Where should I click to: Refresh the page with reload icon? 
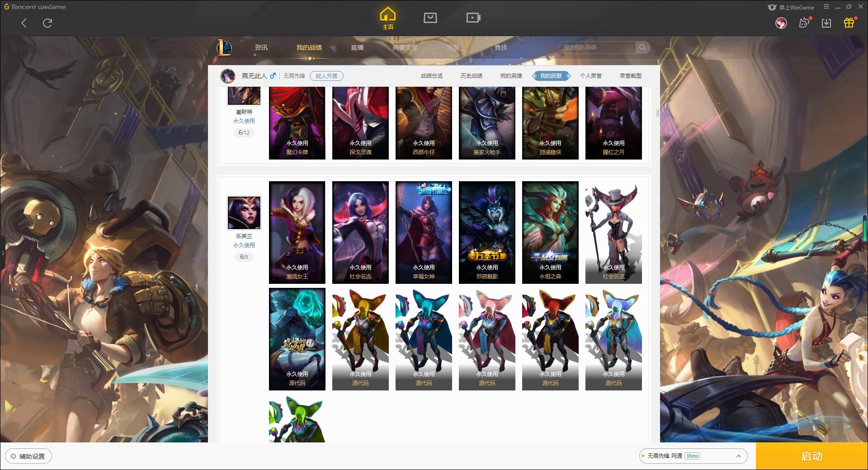[x=47, y=23]
